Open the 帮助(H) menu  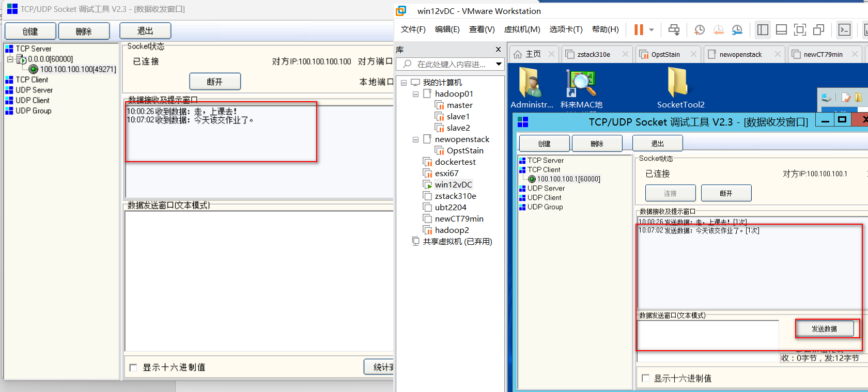pos(606,29)
